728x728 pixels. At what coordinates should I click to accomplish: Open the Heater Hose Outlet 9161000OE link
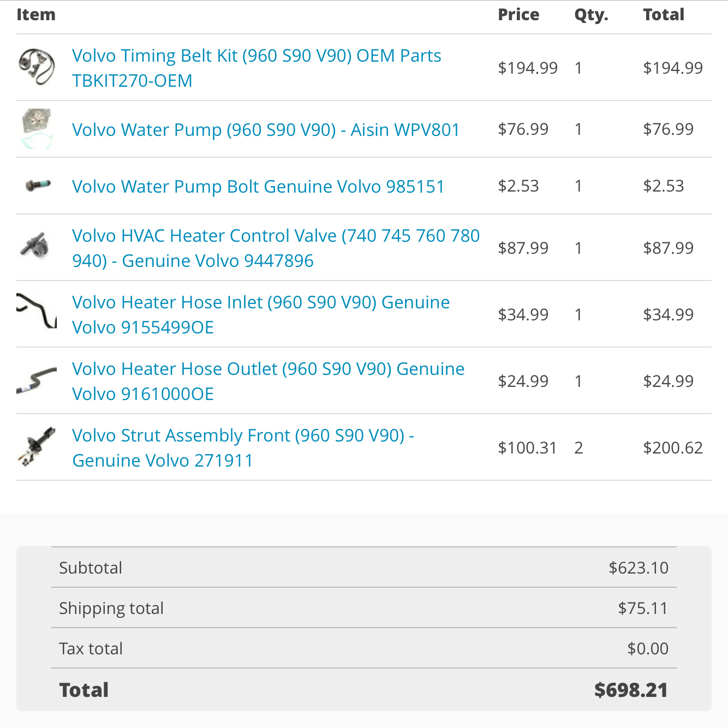pos(268,381)
